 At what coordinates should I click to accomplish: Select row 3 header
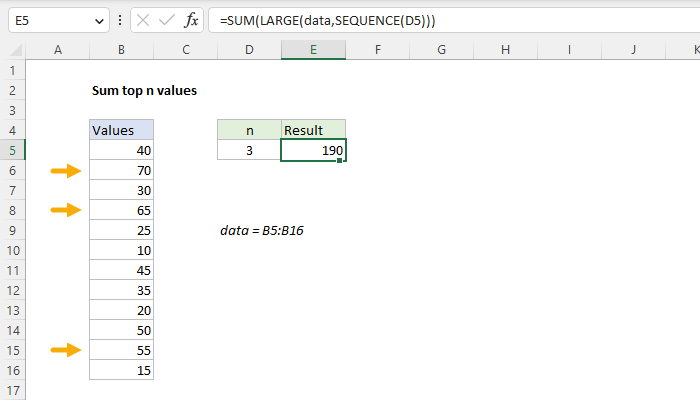tap(12, 110)
